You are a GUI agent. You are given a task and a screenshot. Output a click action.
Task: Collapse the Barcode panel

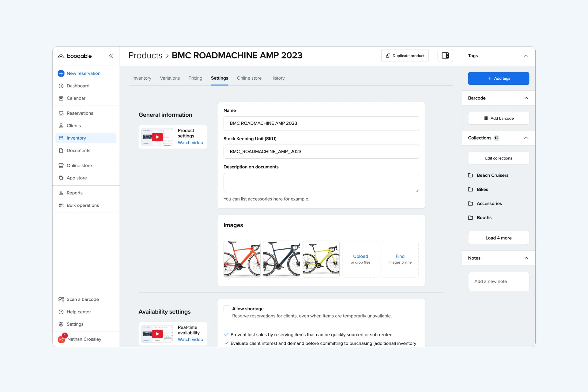pos(526,98)
